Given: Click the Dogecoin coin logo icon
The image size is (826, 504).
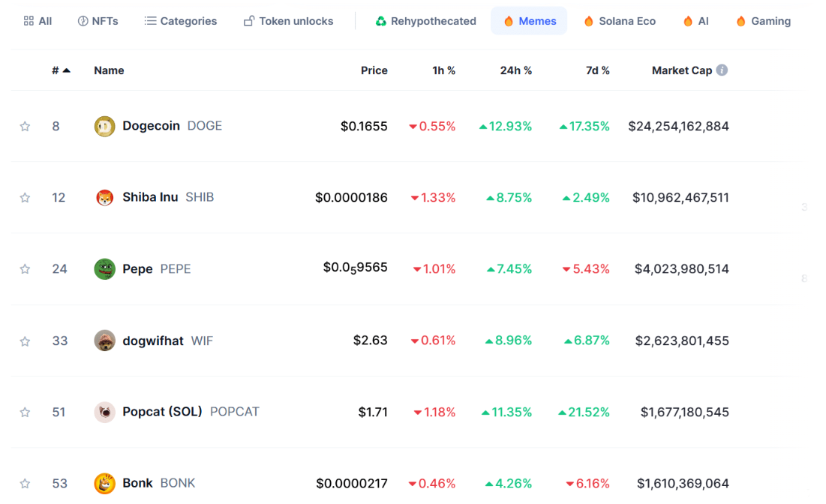Looking at the screenshot, I should click(x=104, y=126).
